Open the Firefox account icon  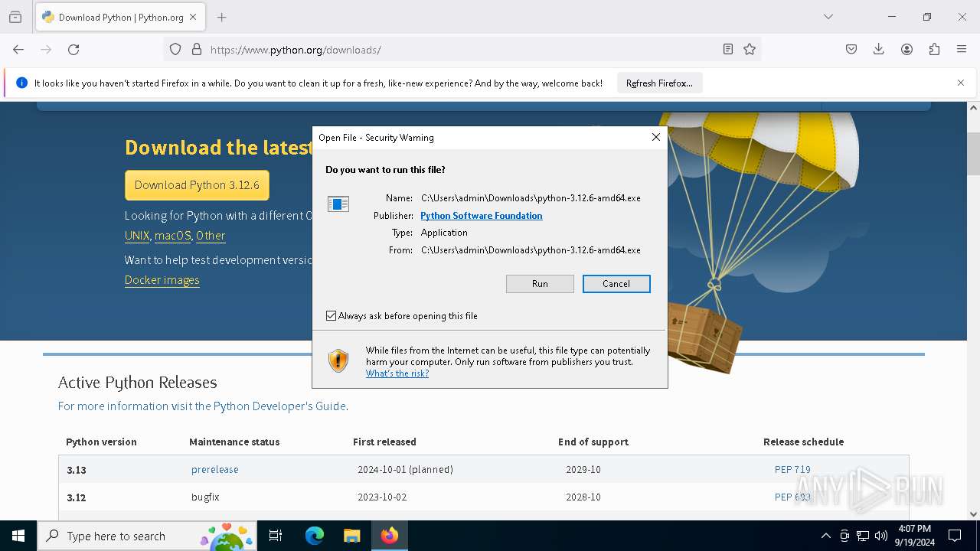click(906, 50)
